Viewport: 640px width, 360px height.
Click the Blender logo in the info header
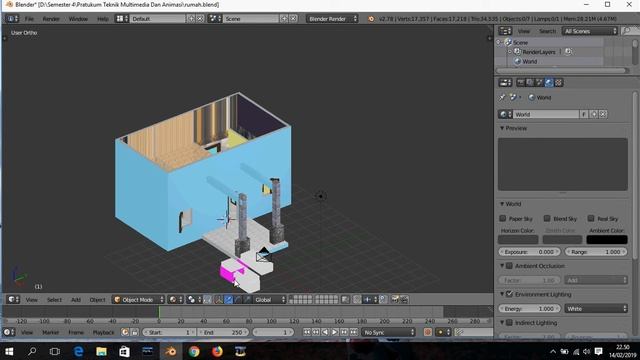pos(371,19)
